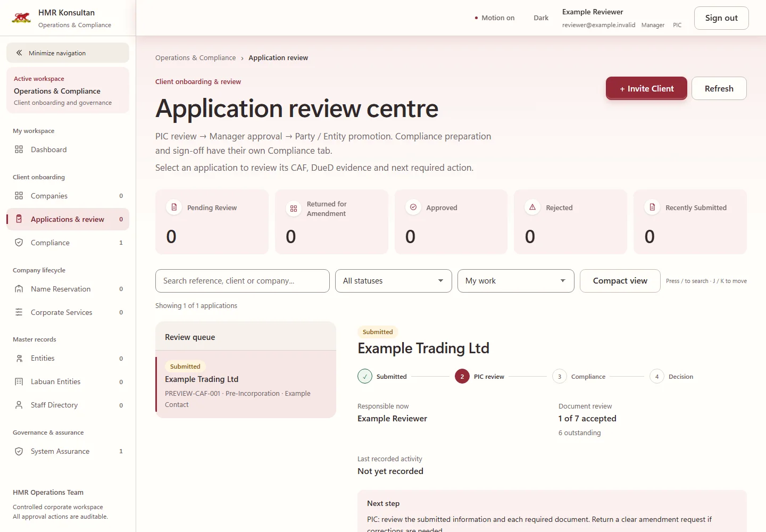Open the All statuses dropdown
Viewport: 766px width, 532px height.
[394, 281]
